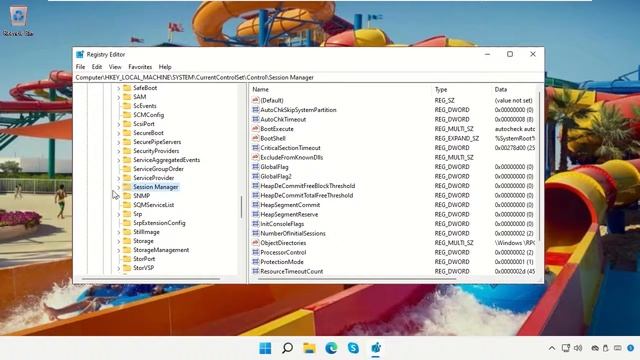Select the SrpExtensionConfig folder icon
640x360 pixels.
tap(127, 222)
